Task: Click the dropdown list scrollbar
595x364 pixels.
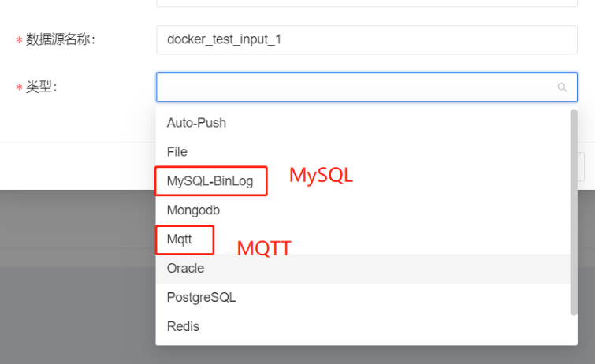Action: pyautogui.click(x=574, y=212)
